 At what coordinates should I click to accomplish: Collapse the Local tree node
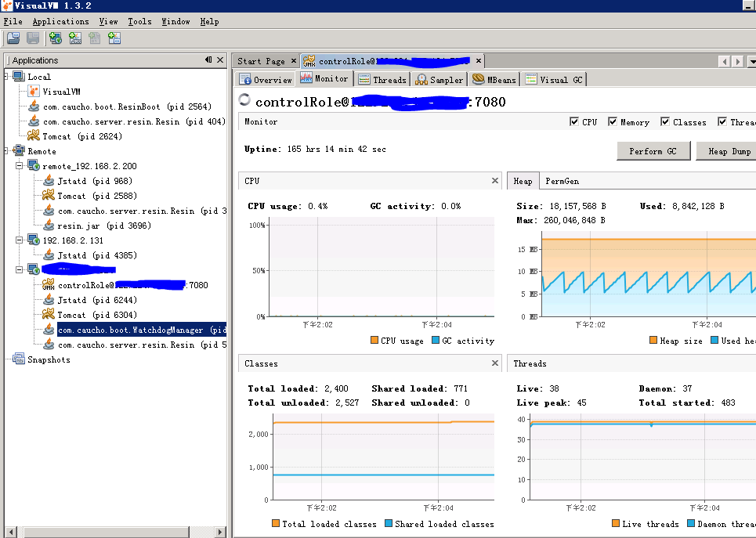click(x=7, y=77)
